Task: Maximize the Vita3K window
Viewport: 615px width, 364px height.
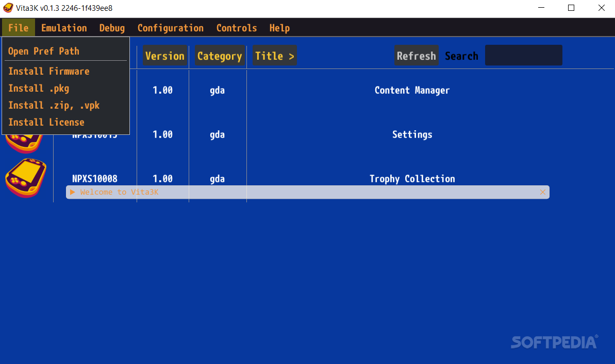Action: coord(571,8)
